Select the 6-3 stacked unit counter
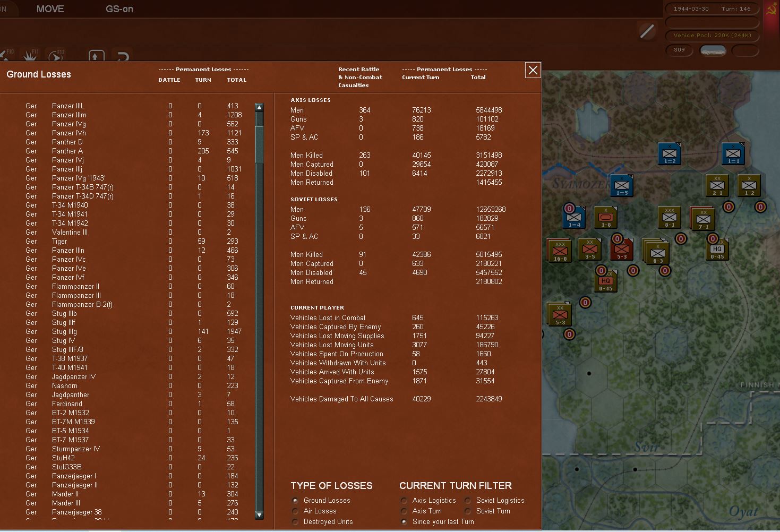 656,252
